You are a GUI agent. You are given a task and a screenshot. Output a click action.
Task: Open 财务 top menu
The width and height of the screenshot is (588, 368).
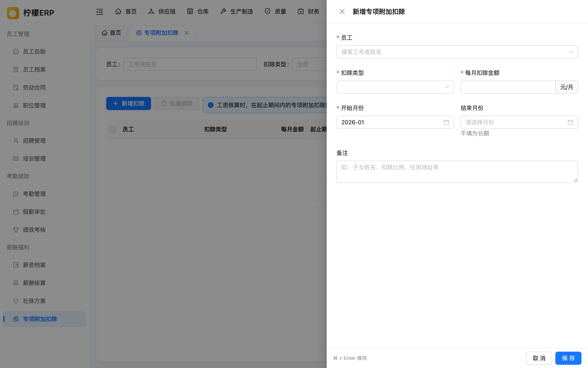(x=308, y=11)
